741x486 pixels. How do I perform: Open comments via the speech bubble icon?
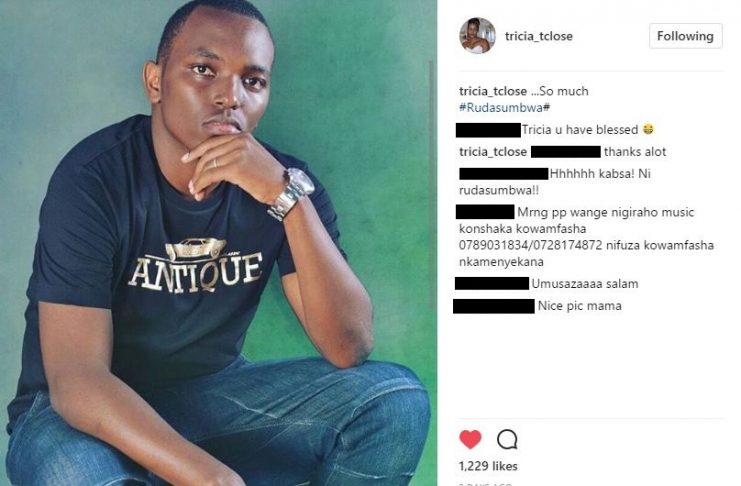(x=507, y=440)
